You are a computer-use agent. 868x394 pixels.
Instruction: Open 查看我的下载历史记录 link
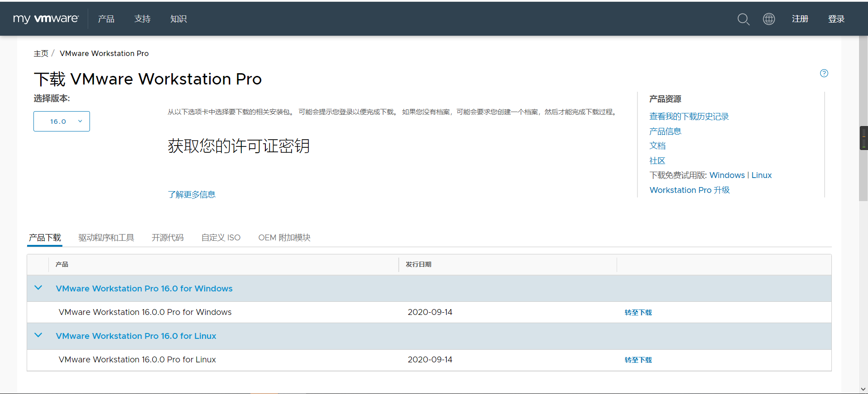689,117
